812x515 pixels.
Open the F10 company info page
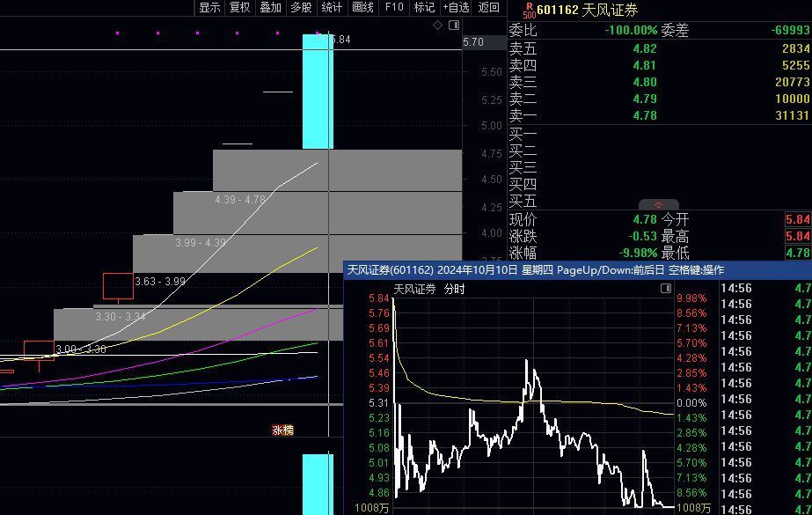click(x=394, y=7)
